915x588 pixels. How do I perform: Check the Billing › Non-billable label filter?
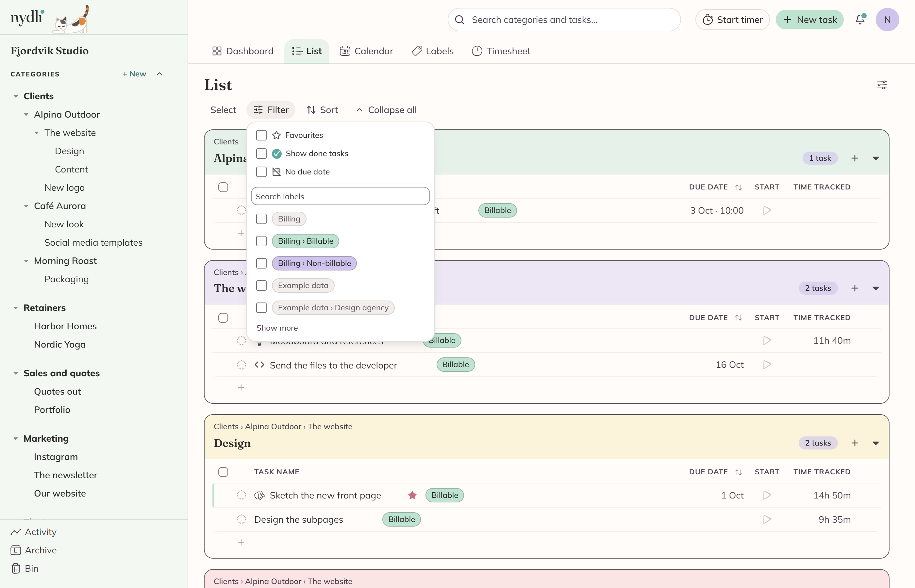(261, 263)
